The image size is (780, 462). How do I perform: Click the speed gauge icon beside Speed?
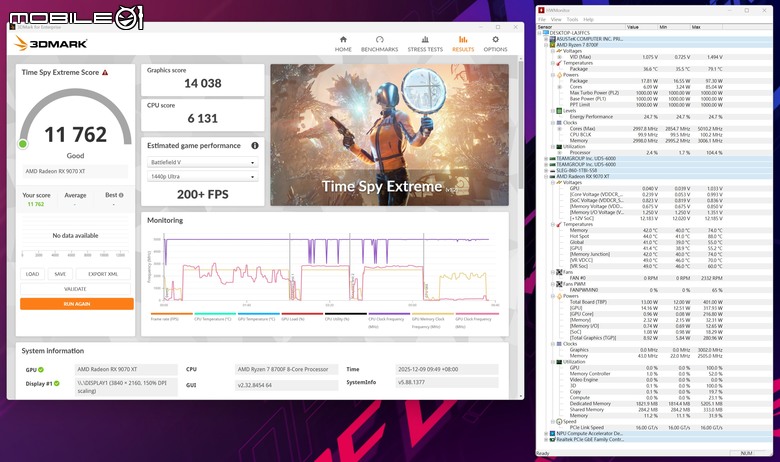[559, 422]
